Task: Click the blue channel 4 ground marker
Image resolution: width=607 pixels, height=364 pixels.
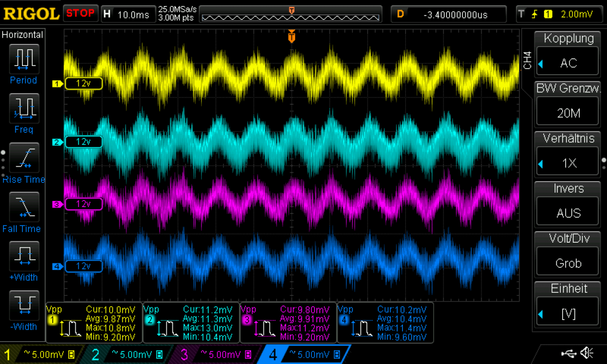Action: coord(57,266)
